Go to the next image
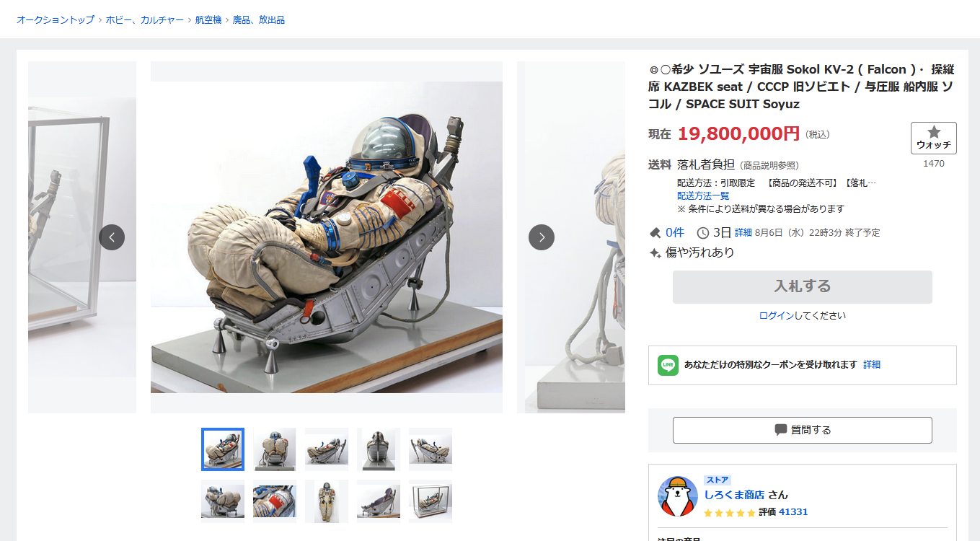This screenshot has width=980, height=541. (542, 237)
